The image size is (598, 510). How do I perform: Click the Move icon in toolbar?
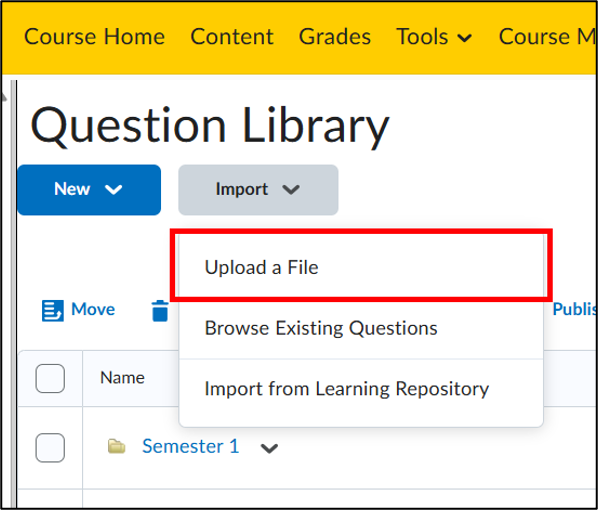coord(52,310)
